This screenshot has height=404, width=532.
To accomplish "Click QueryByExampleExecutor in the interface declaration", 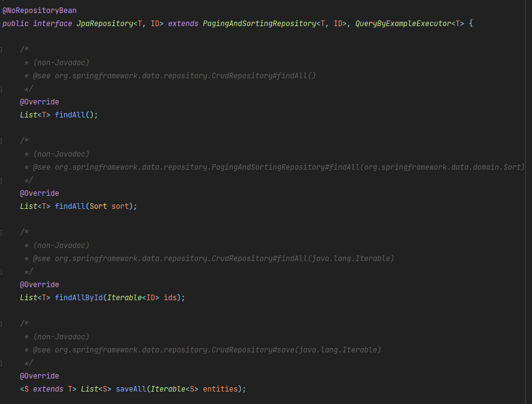I will (x=403, y=24).
